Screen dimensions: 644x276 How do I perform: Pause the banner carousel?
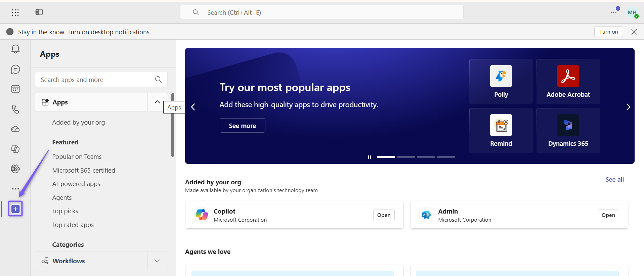[x=370, y=157]
